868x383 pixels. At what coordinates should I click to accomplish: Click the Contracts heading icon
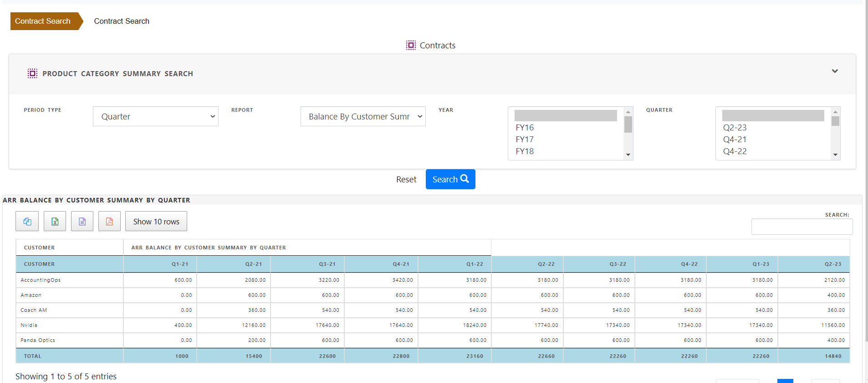click(411, 45)
